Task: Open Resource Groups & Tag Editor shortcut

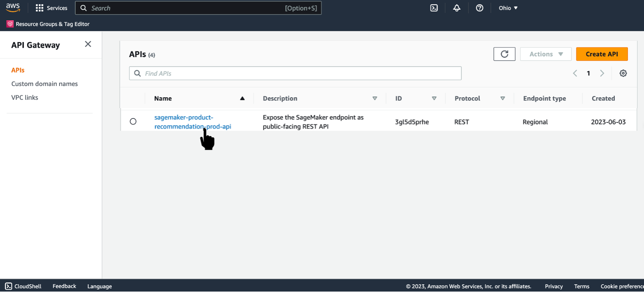Action: pos(48,24)
